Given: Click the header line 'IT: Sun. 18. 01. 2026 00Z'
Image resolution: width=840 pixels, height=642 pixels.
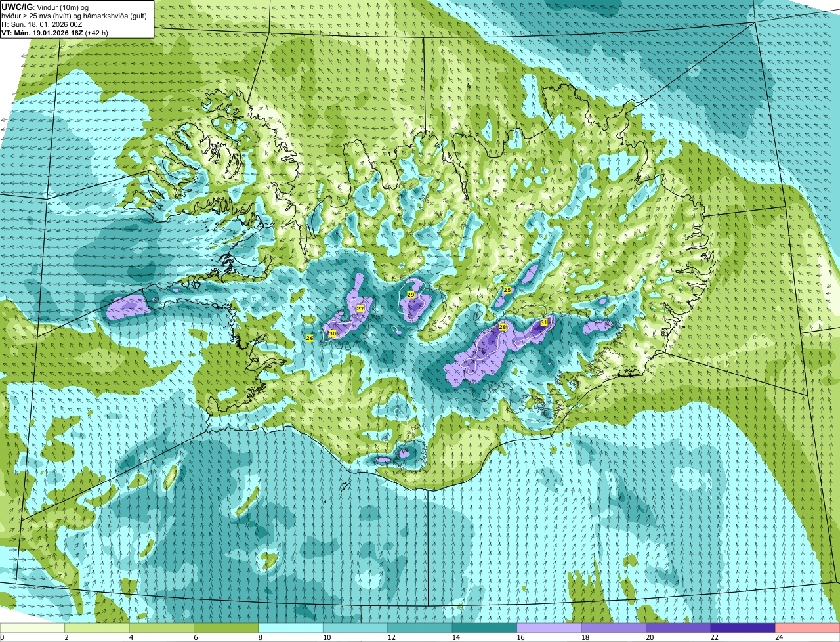Looking at the screenshot, I should pyautogui.click(x=42, y=24).
